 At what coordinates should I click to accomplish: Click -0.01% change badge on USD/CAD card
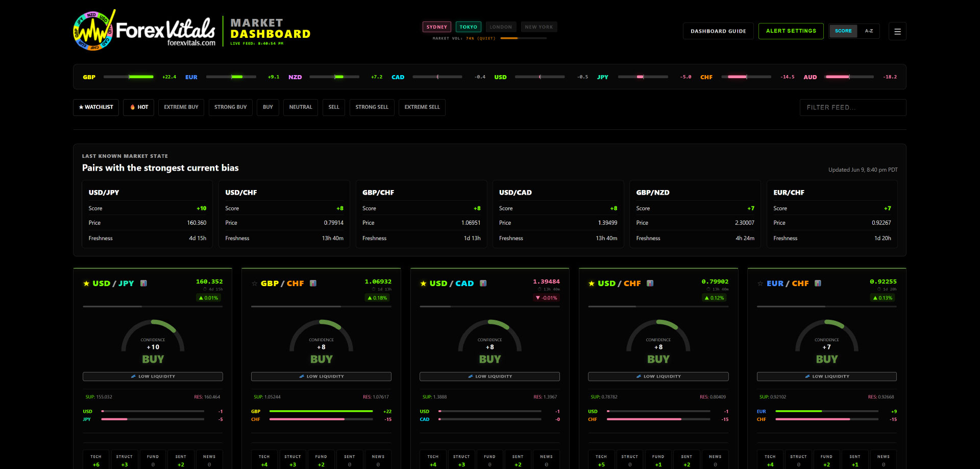click(546, 298)
